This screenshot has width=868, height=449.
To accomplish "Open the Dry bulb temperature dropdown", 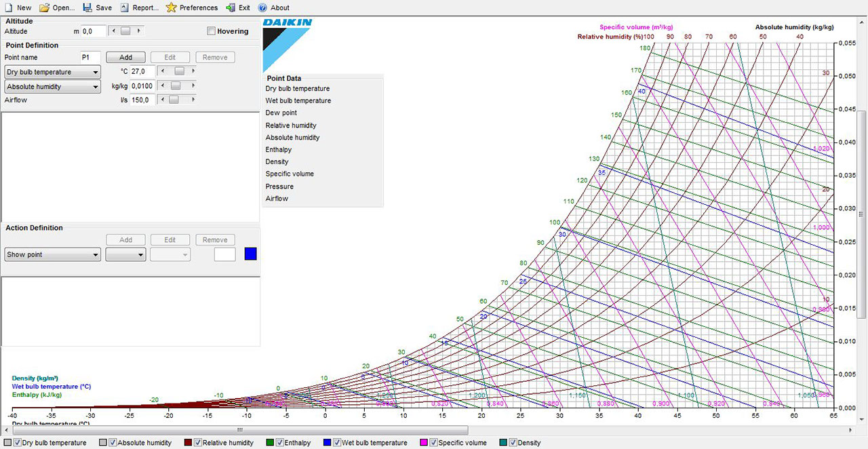I will point(53,72).
